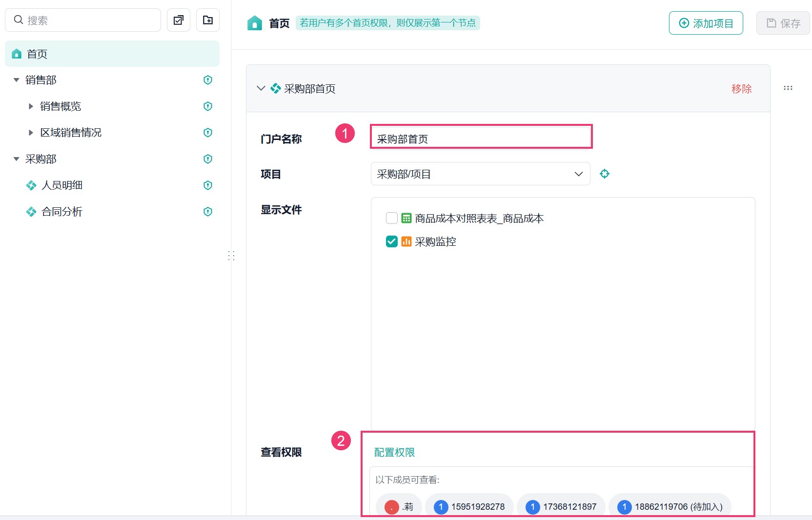Click the search magnifier icon

click(x=19, y=20)
